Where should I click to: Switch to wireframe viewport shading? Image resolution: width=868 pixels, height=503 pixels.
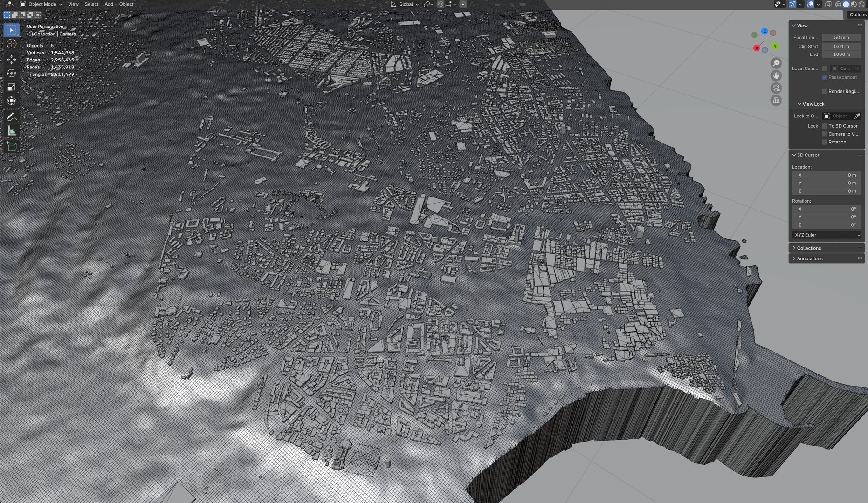click(x=838, y=4)
